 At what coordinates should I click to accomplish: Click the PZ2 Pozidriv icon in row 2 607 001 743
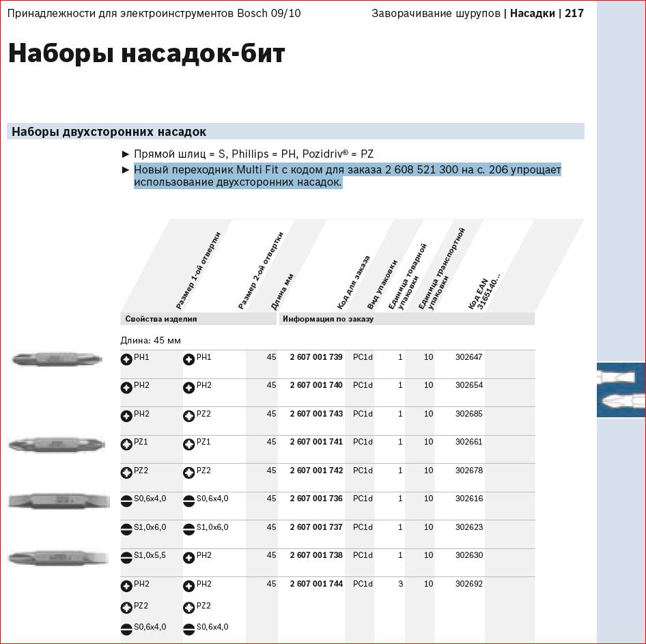(x=188, y=416)
